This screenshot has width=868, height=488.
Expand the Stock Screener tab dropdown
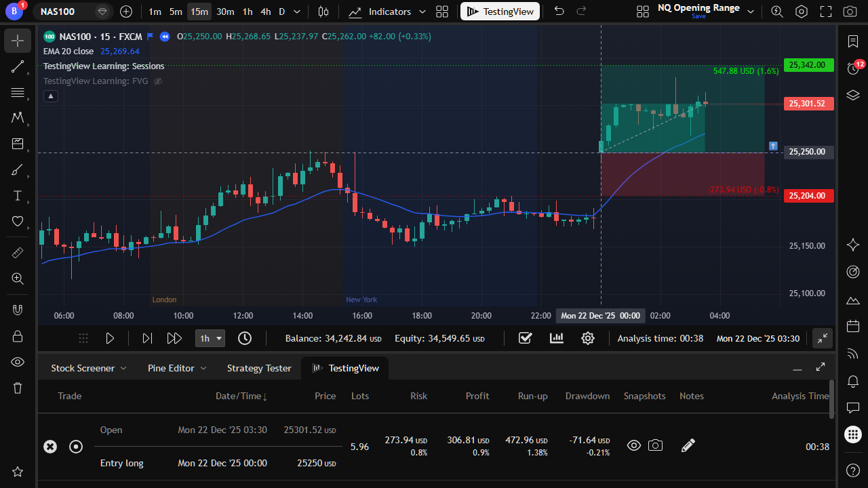coord(123,368)
